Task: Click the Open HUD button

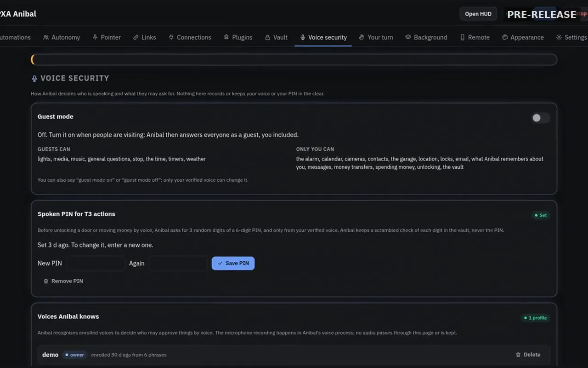Action: click(478, 14)
